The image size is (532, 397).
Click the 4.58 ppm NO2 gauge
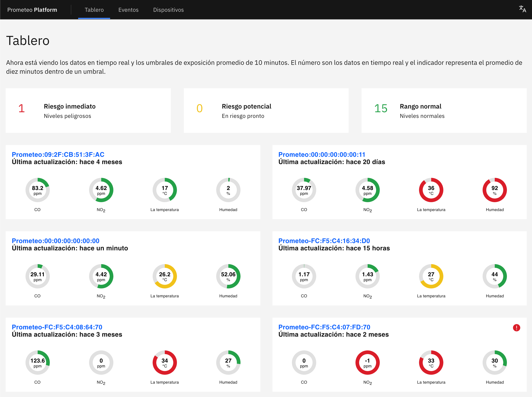tap(367, 190)
